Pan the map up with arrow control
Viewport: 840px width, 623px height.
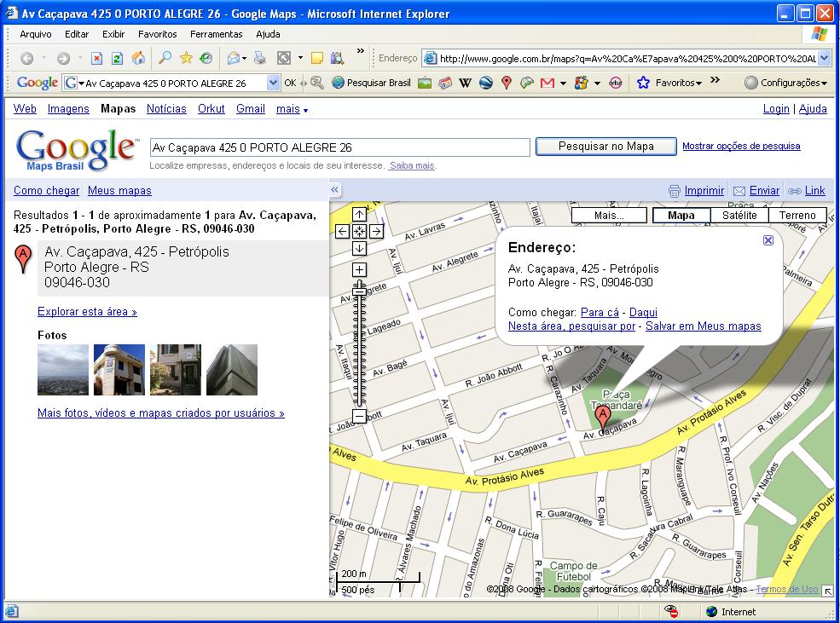(359, 214)
